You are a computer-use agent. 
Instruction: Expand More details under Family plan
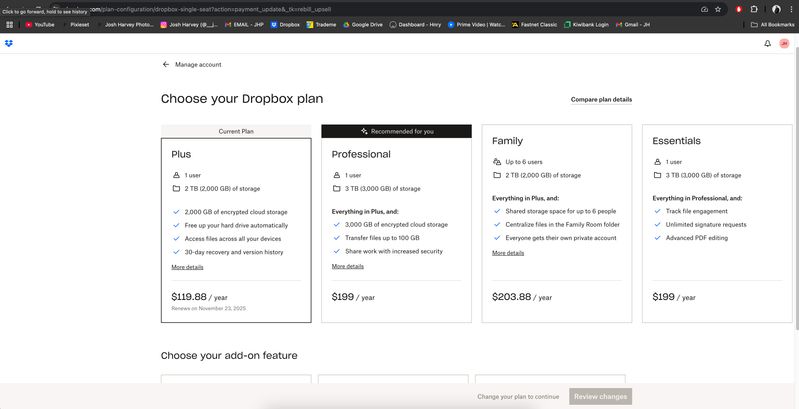(x=508, y=253)
